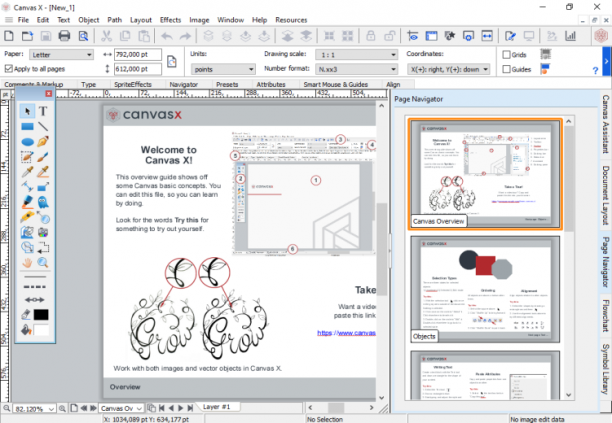612x423 pixels.
Task: Open the Attributes tab
Action: click(x=271, y=84)
